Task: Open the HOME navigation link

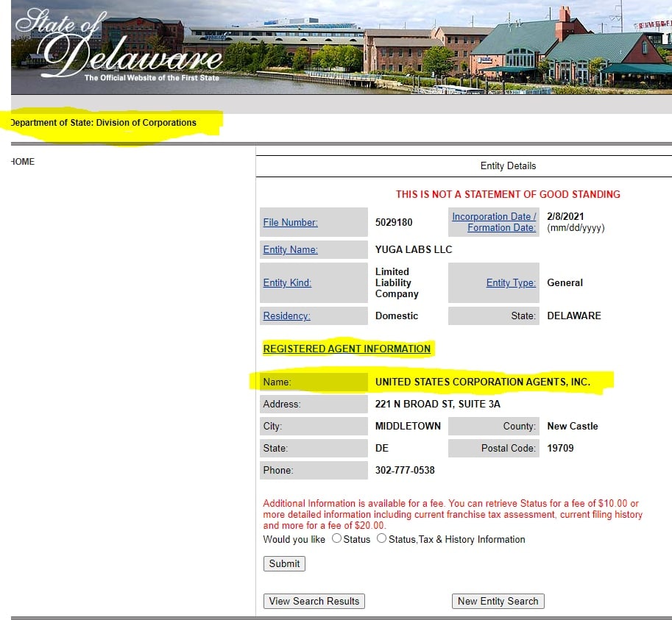Action: 23,161
